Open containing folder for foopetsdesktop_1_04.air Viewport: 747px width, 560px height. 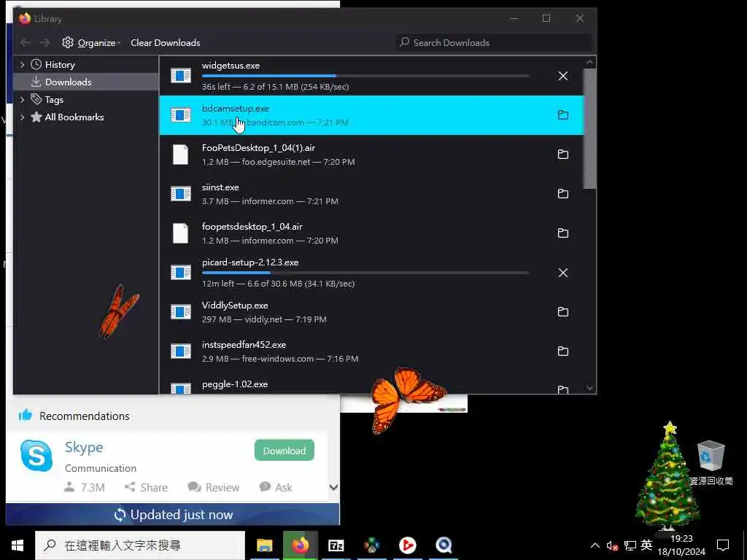562,233
